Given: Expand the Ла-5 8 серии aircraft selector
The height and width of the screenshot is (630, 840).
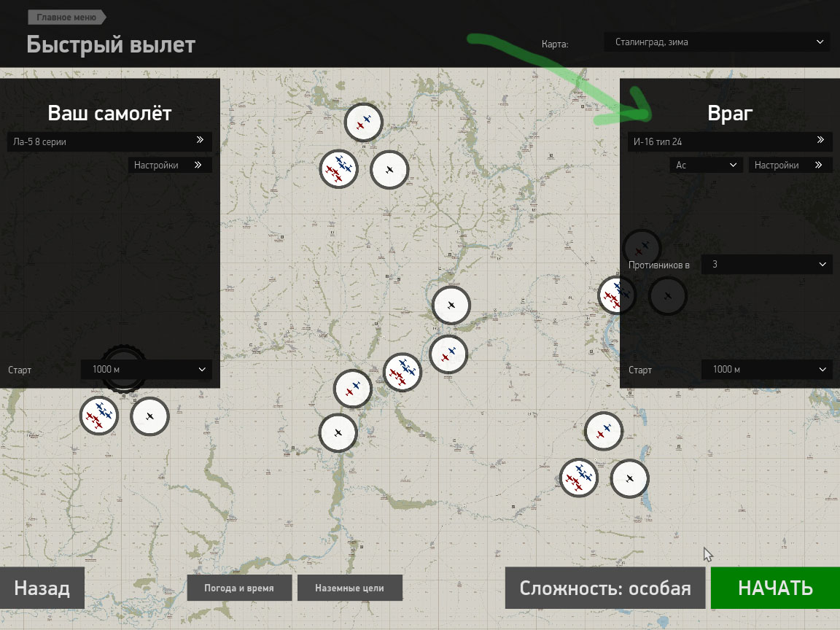Looking at the screenshot, I should pyautogui.click(x=109, y=141).
